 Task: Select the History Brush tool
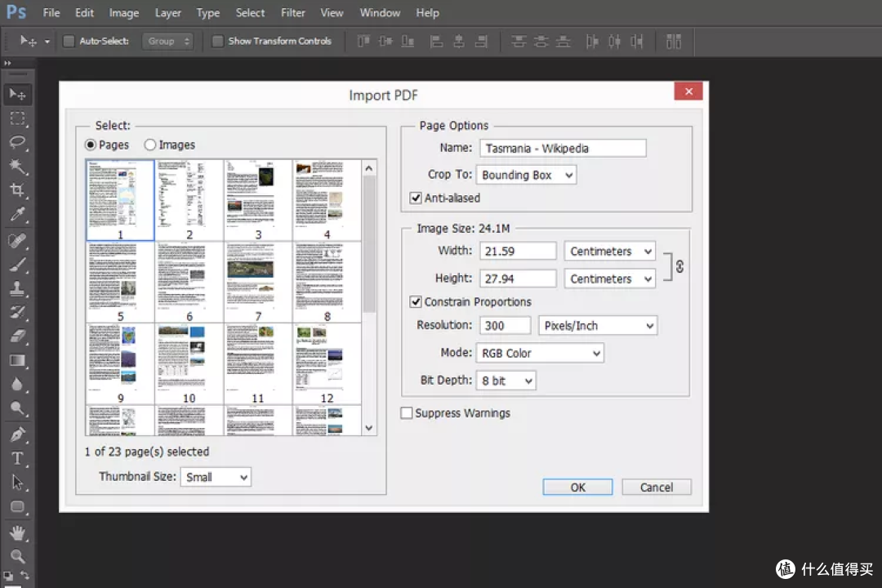tap(17, 312)
